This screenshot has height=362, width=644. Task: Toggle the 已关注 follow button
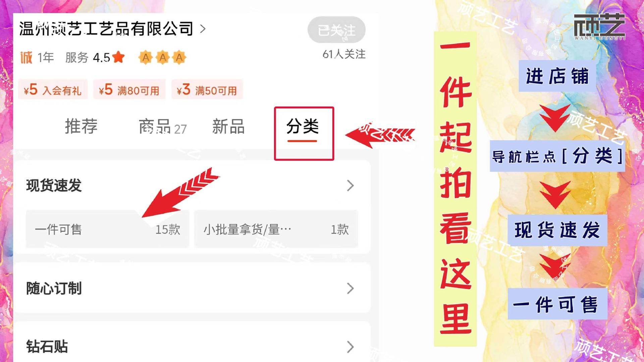coord(336,30)
